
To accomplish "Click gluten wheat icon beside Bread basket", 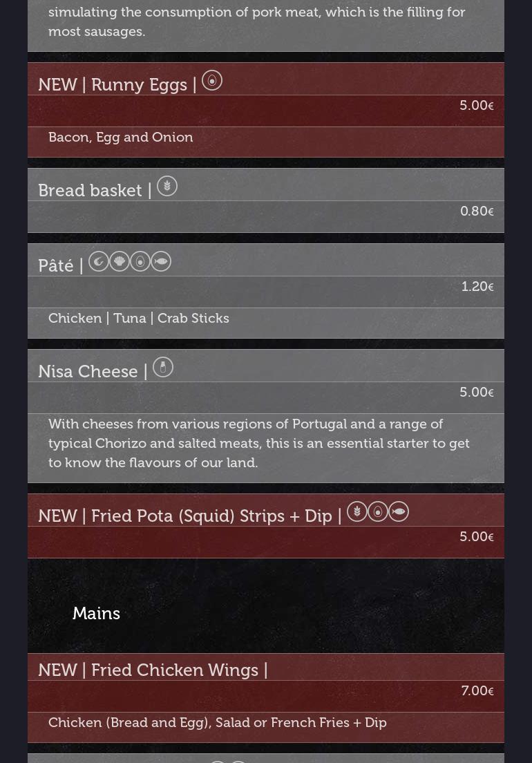I will click(x=167, y=187).
